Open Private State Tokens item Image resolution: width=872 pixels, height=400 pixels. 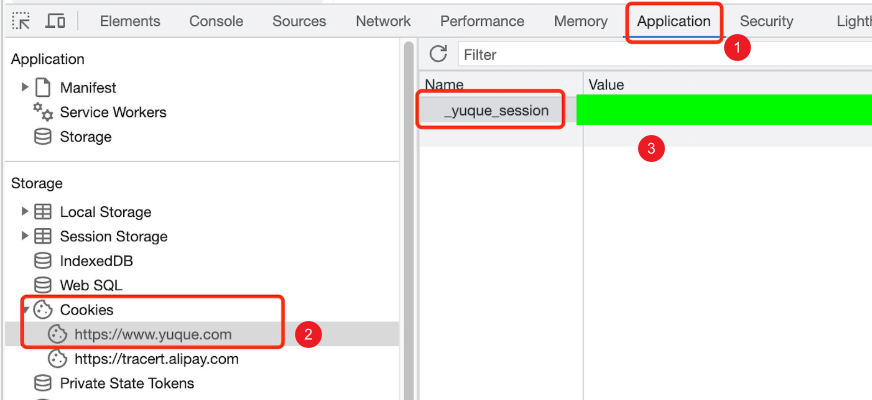pos(127,383)
